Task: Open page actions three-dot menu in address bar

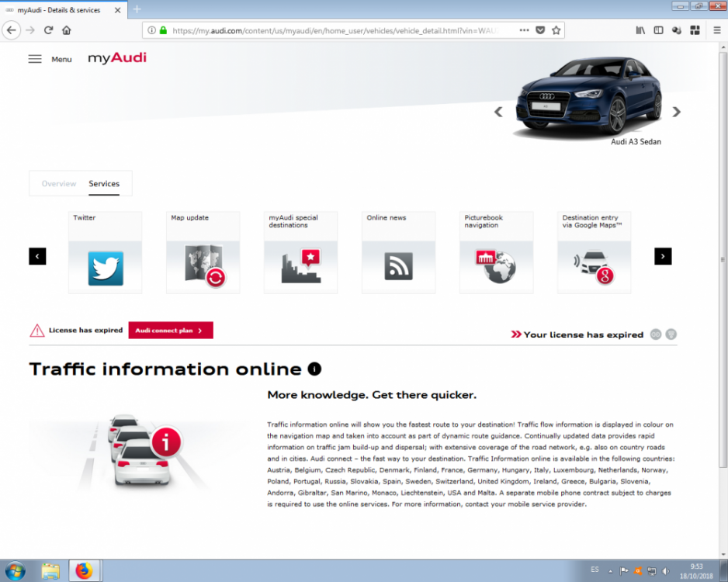Action: point(524,30)
